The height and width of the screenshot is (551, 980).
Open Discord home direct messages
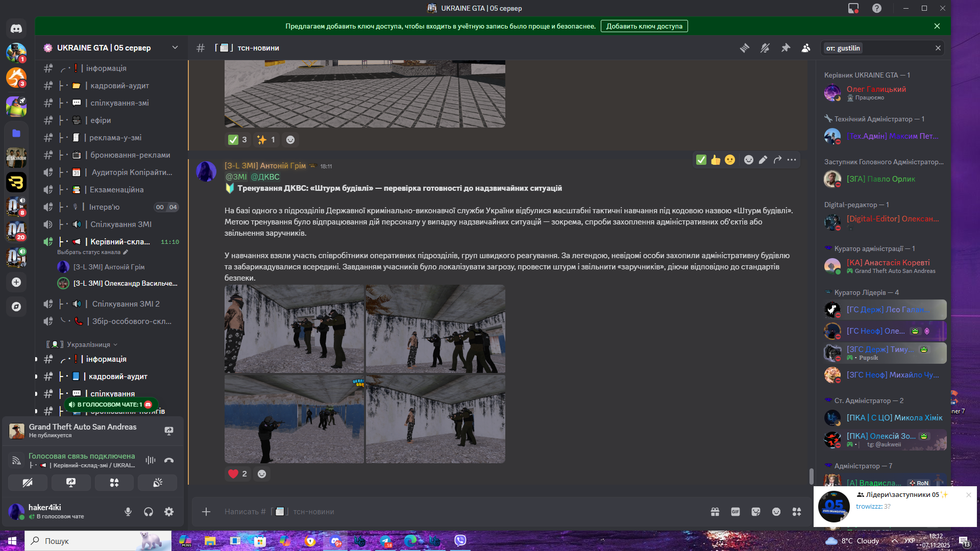[x=16, y=29]
